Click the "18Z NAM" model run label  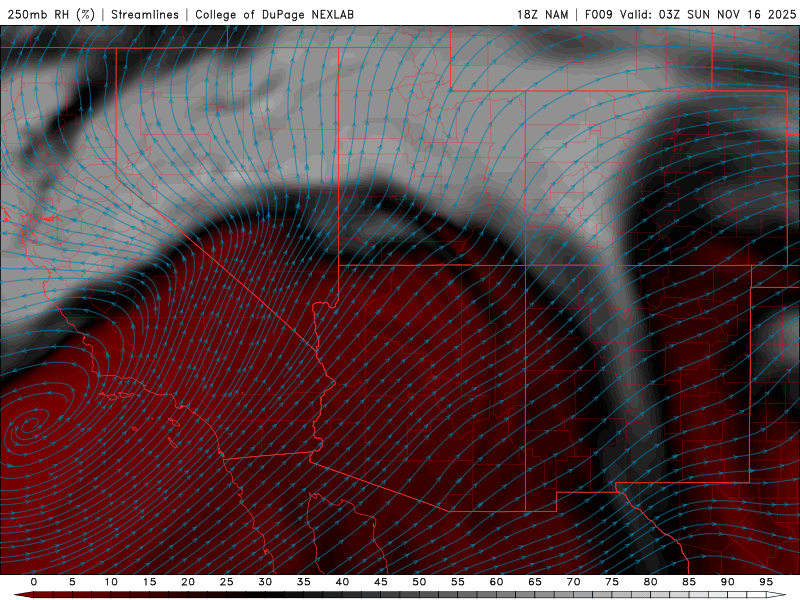pyautogui.click(x=543, y=14)
